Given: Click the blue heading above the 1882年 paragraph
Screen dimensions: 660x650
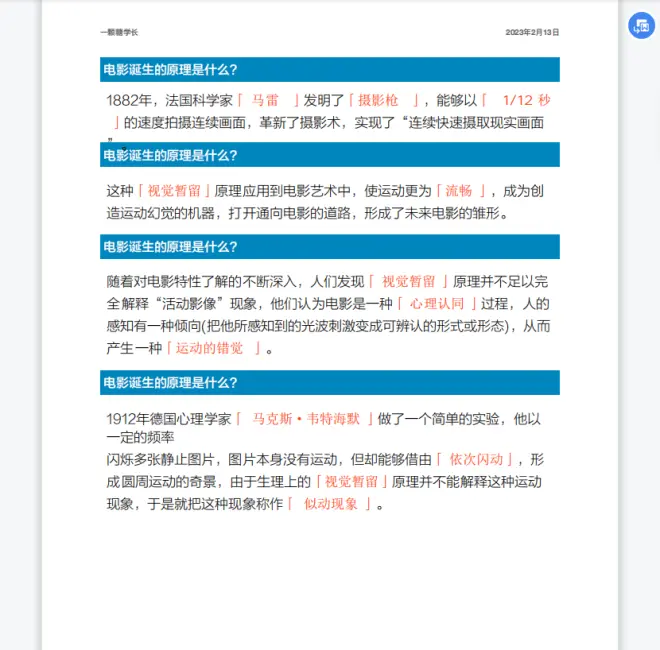Looking at the screenshot, I should (330, 69).
